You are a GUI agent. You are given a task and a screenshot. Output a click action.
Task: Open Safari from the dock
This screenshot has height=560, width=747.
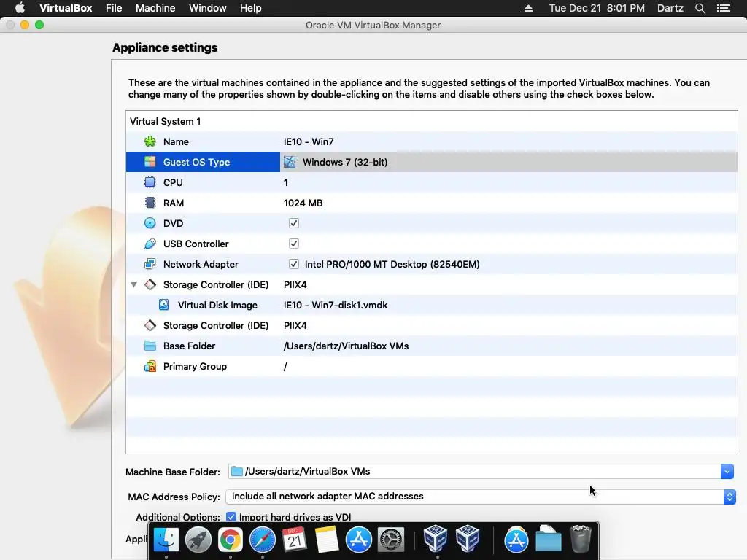point(263,540)
